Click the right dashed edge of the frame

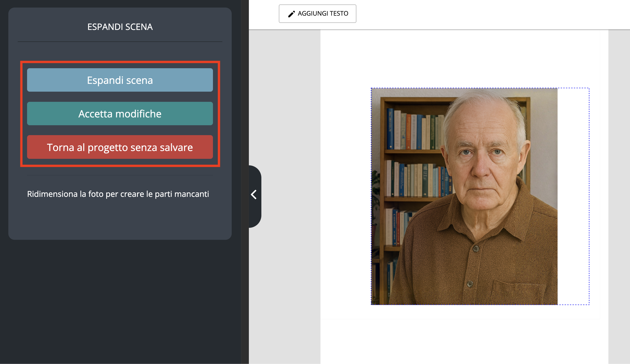(x=589, y=196)
